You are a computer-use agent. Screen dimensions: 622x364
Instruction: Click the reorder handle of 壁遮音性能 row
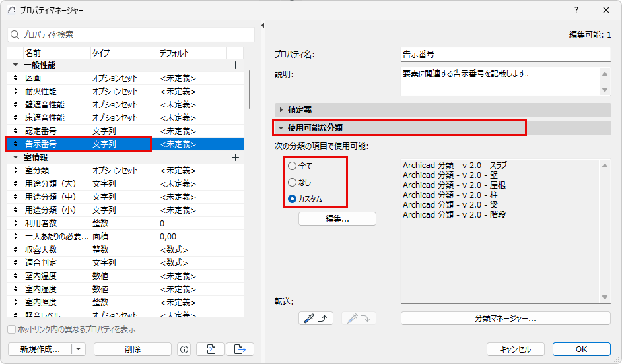(x=15, y=105)
